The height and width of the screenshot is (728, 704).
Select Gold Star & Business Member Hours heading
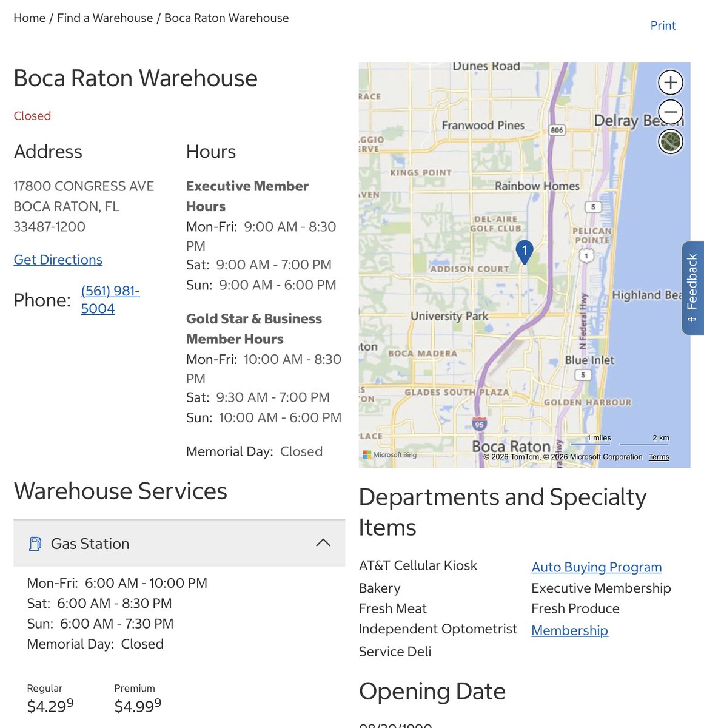point(254,329)
